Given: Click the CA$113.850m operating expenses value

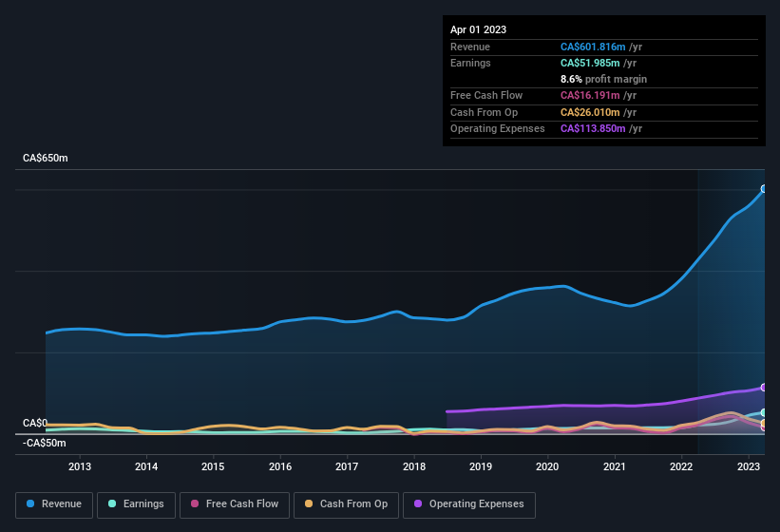Looking at the screenshot, I should [593, 129].
